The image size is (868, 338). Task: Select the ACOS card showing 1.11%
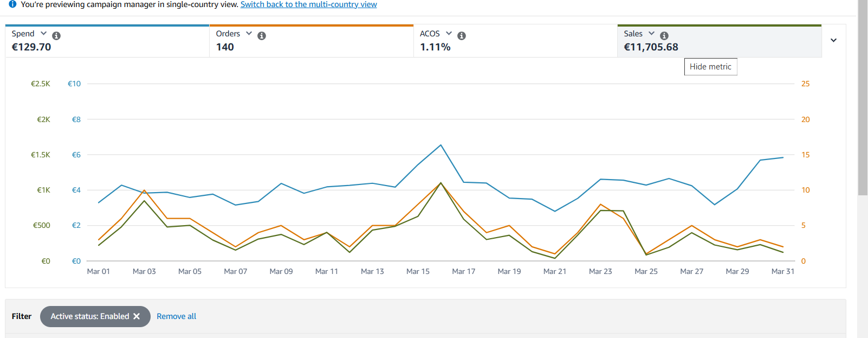(x=435, y=47)
